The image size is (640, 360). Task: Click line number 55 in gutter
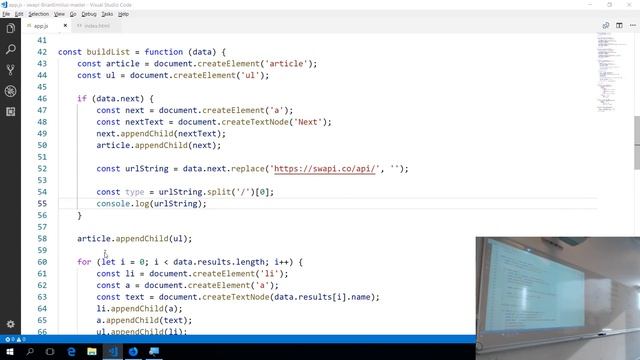coord(42,204)
